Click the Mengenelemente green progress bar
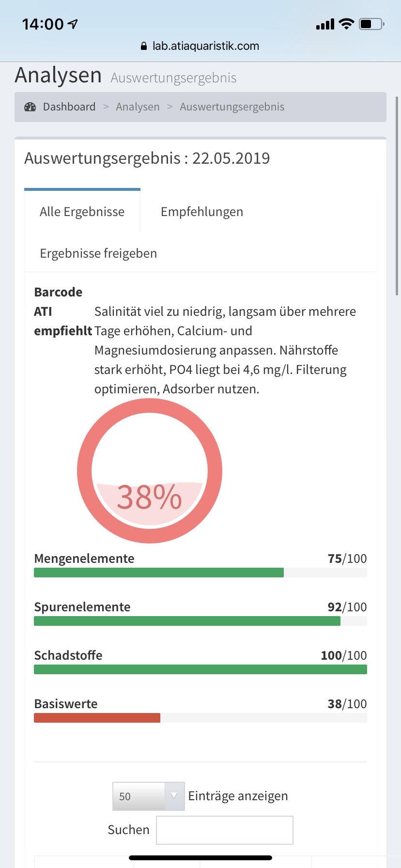The image size is (401, 868). click(159, 573)
